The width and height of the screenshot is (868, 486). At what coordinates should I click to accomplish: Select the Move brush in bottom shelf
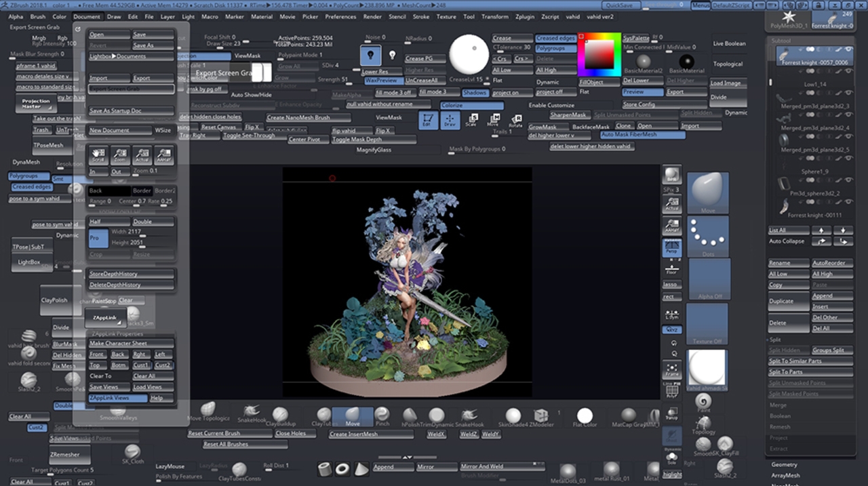[x=353, y=416]
